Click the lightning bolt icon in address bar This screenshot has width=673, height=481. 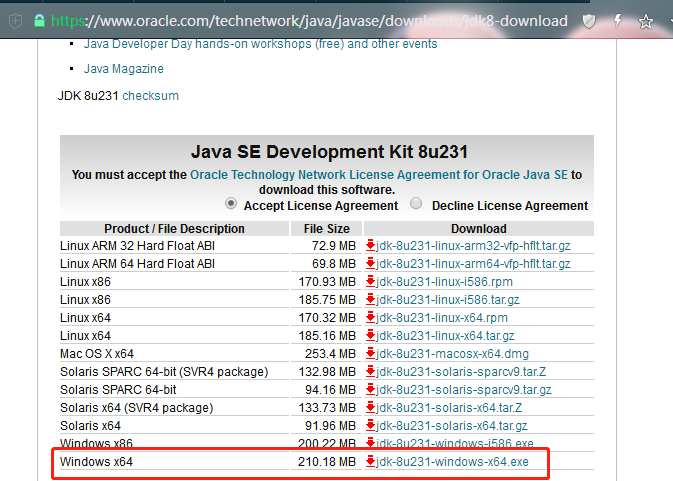tap(619, 20)
